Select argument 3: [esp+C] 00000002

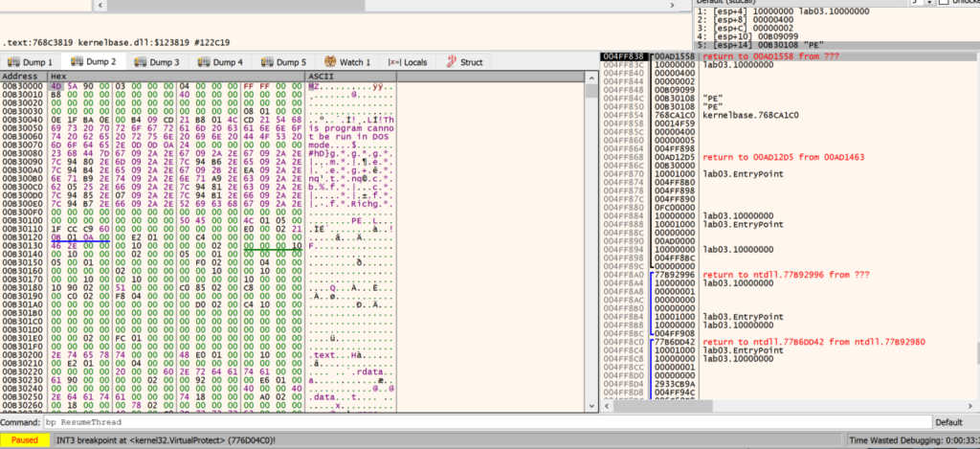(x=837, y=28)
